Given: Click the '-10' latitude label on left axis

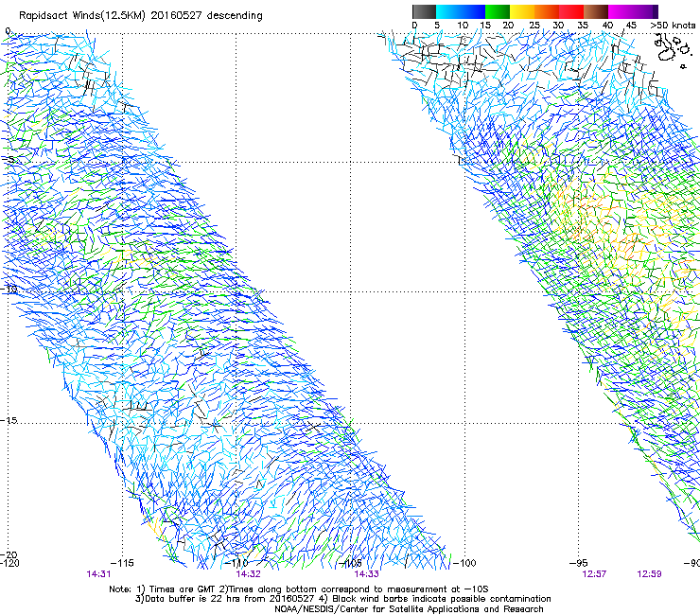Looking at the screenshot, I should (x=9, y=290).
